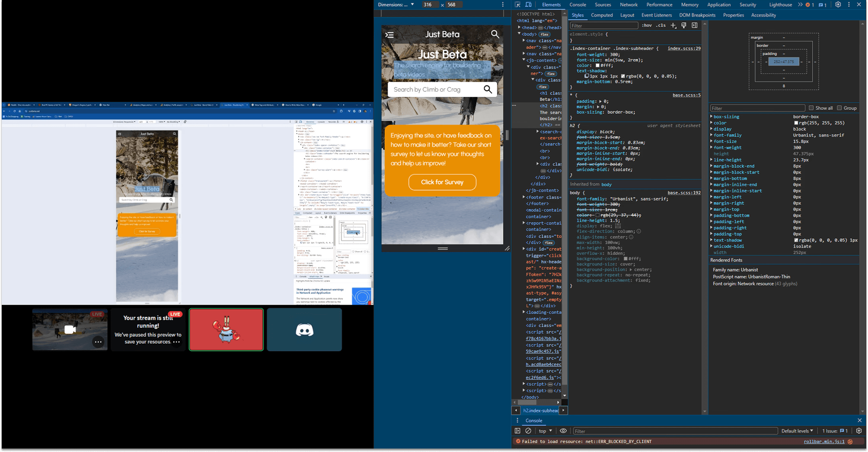Screen dimensions: 868x452
Task: Open the Event Listeners tab
Action: (656, 15)
